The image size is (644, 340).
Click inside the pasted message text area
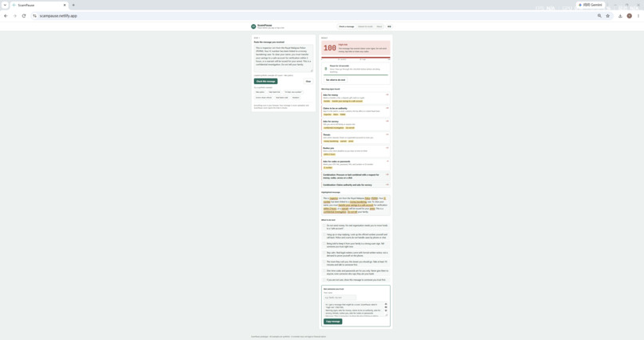pyautogui.click(x=283, y=58)
